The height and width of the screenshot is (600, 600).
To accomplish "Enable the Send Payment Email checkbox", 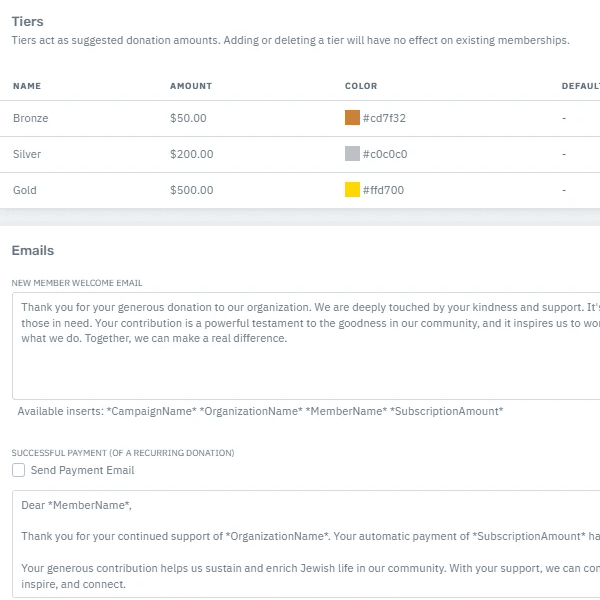I will 19,470.
